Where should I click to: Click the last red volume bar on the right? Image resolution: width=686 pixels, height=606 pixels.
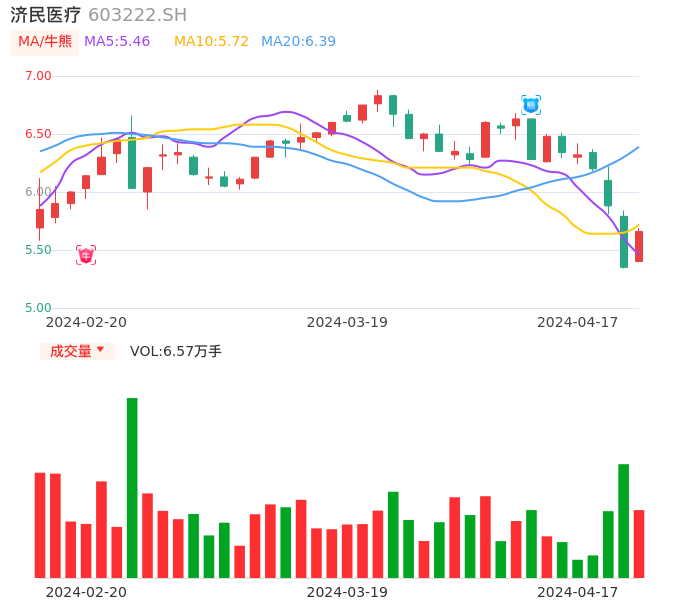(x=639, y=544)
